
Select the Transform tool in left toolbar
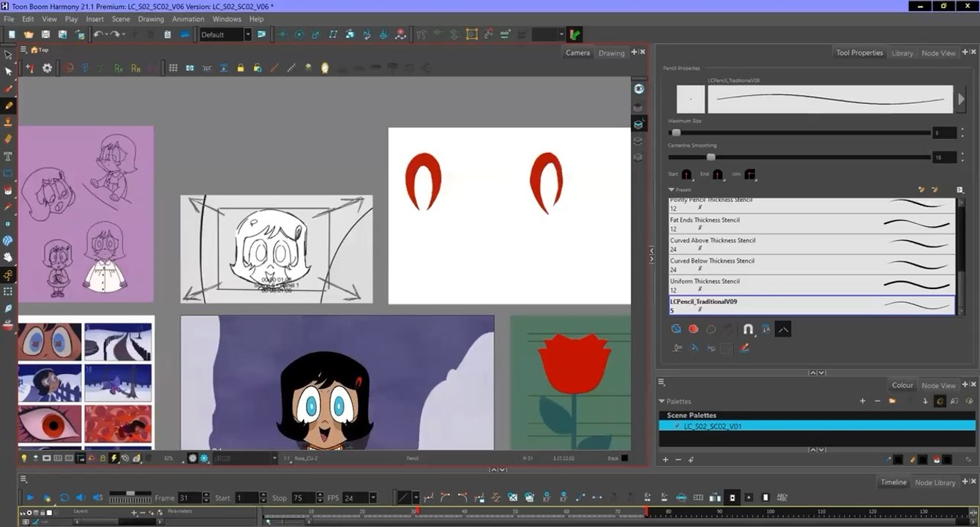[x=9, y=54]
